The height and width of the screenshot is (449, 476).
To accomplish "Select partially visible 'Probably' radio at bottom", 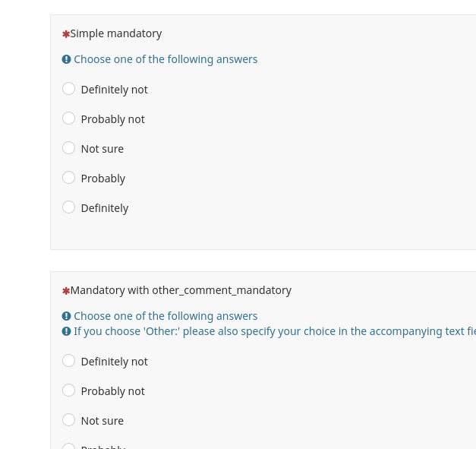I will pos(69,447).
